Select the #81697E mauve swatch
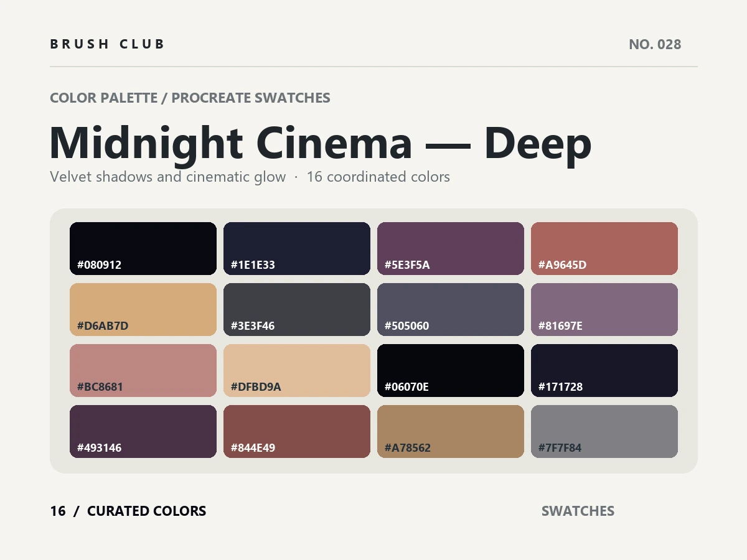This screenshot has width=747, height=560. (x=604, y=309)
